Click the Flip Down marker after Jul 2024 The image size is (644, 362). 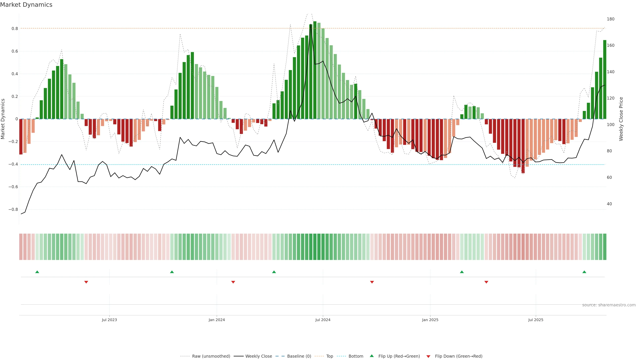point(372,282)
